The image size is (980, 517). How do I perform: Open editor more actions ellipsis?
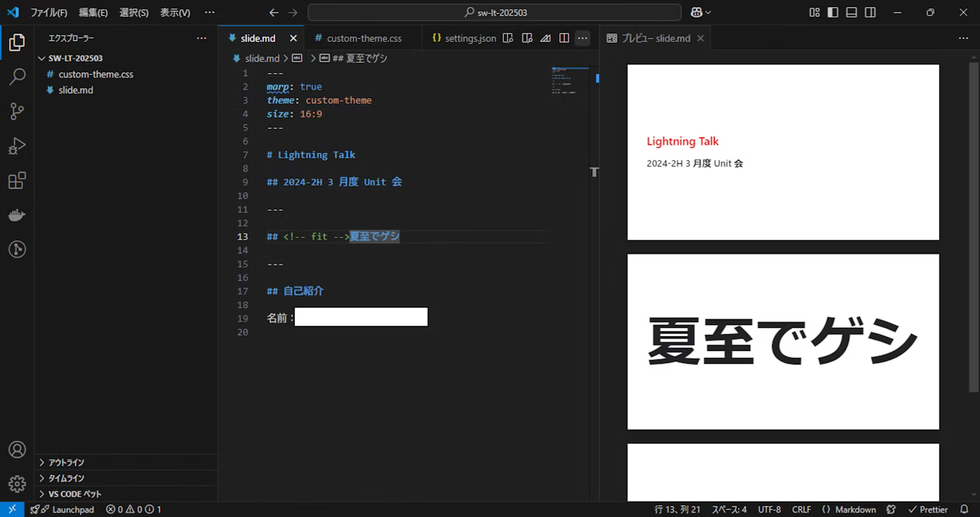point(582,38)
